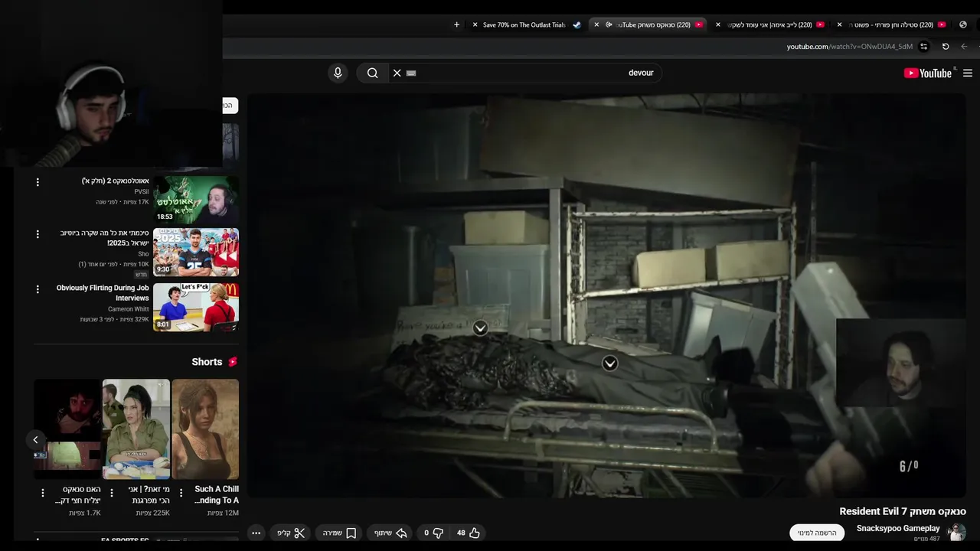The height and width of the screenshot is (551, 980).
Task: Open PVSil channel link
Action: (x=142, y=191)
